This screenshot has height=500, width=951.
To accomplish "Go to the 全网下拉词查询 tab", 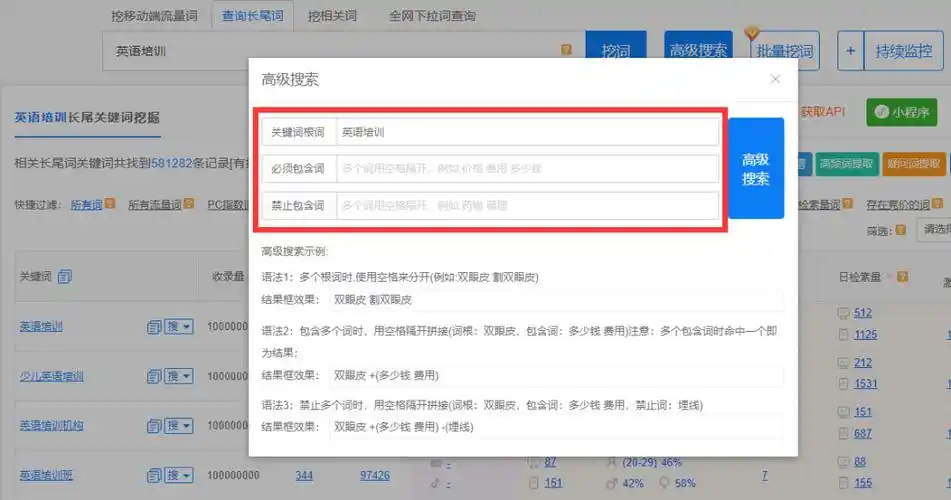I will click(432, 16).
